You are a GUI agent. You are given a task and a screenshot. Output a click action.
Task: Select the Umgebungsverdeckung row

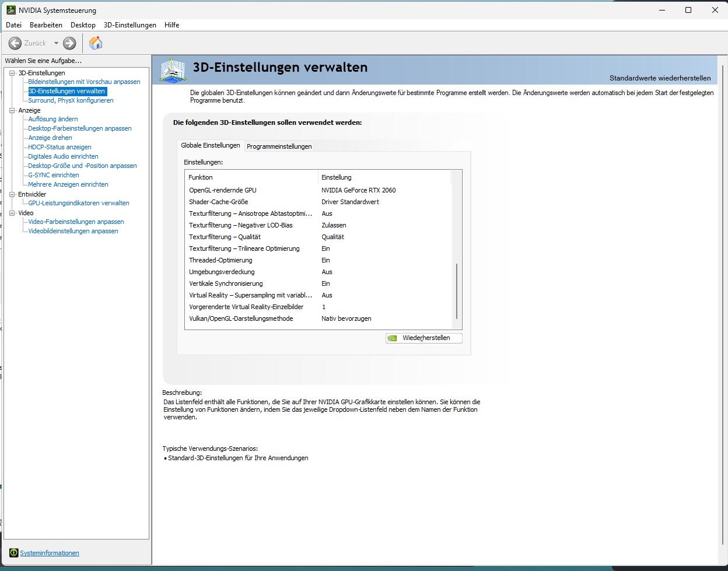[x=318, y=272]
